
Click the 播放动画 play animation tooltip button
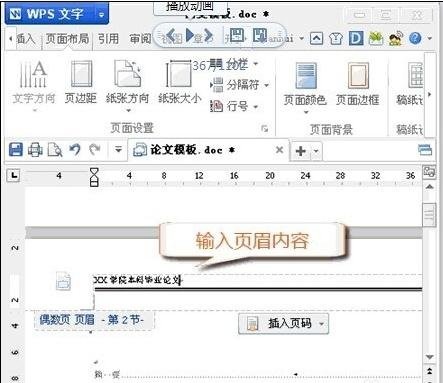click(190, 7)
